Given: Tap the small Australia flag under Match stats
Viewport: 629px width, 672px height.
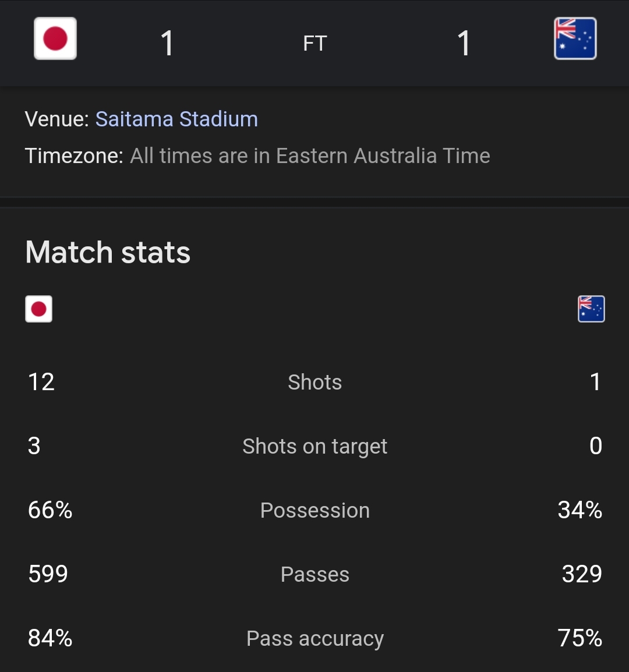Looking at the screenshot, I should (591, 309).
